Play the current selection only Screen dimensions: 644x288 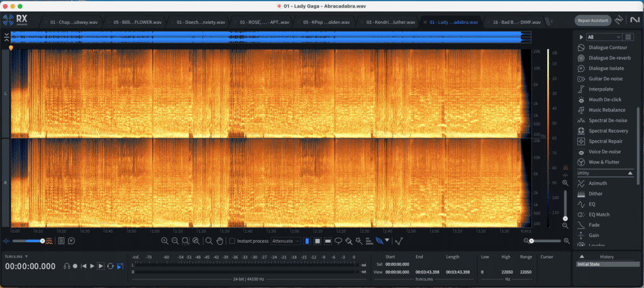(x=101, y=266)
